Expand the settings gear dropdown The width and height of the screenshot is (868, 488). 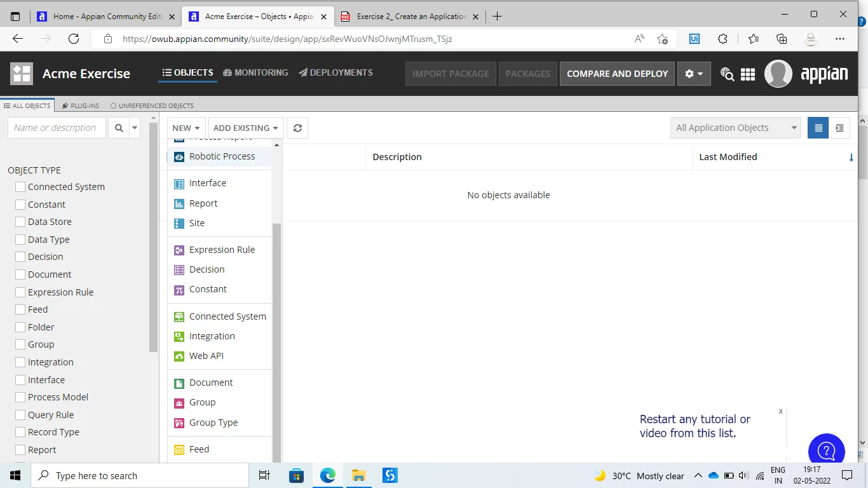[694, 74]
